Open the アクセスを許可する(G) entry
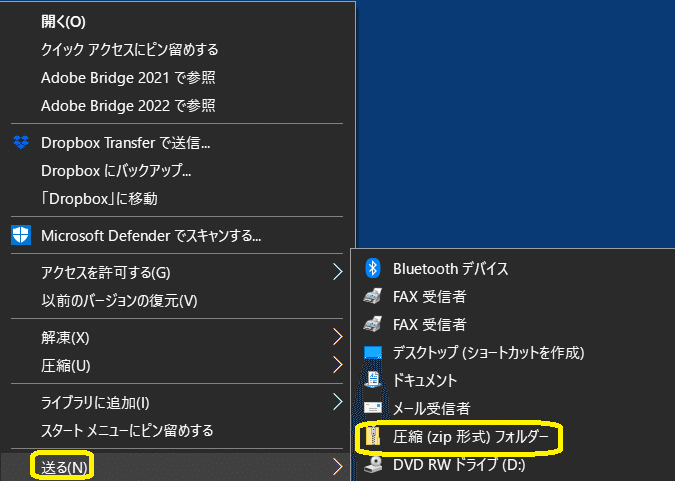675x481 pixels. pos(105,272)
